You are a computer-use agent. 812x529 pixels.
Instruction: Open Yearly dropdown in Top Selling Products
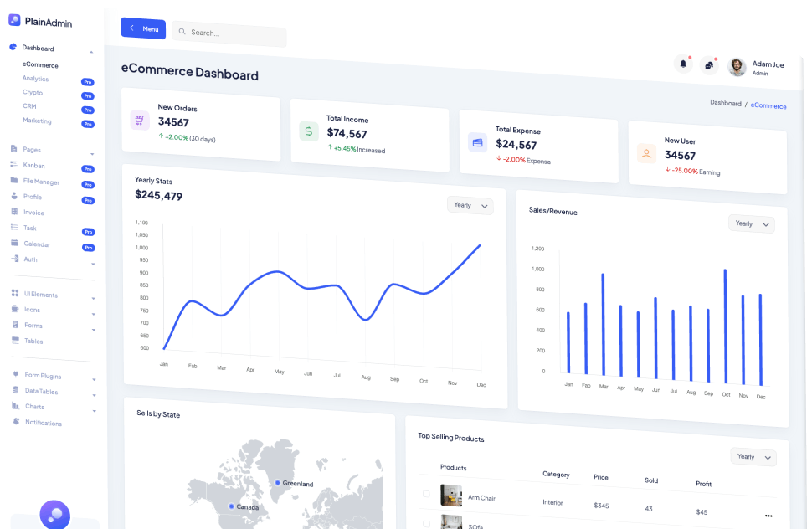753,457
